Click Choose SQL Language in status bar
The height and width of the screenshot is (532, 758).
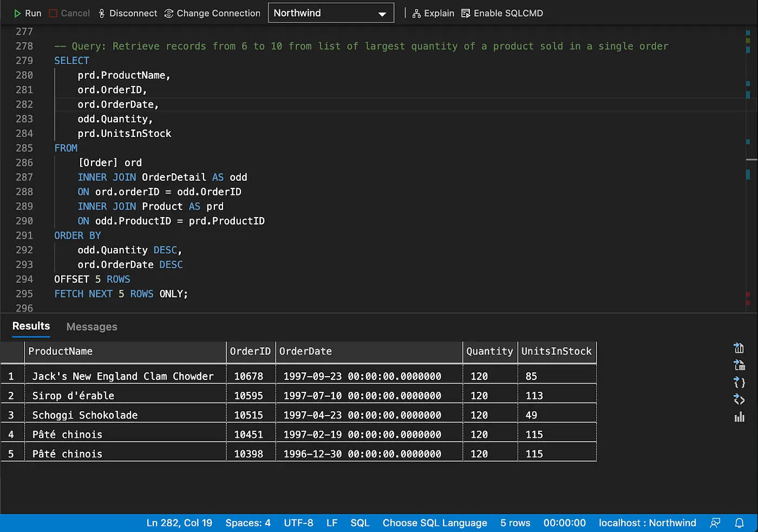pos(435,523)
